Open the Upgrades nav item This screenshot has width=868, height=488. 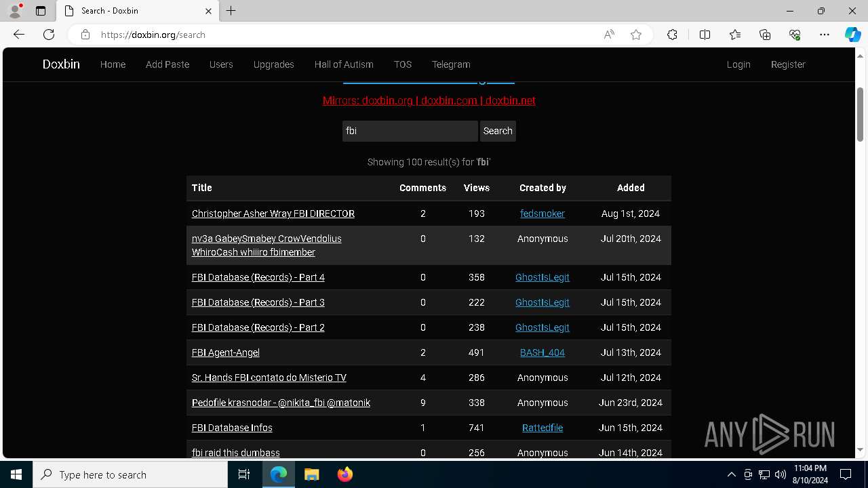click(274, 64)
